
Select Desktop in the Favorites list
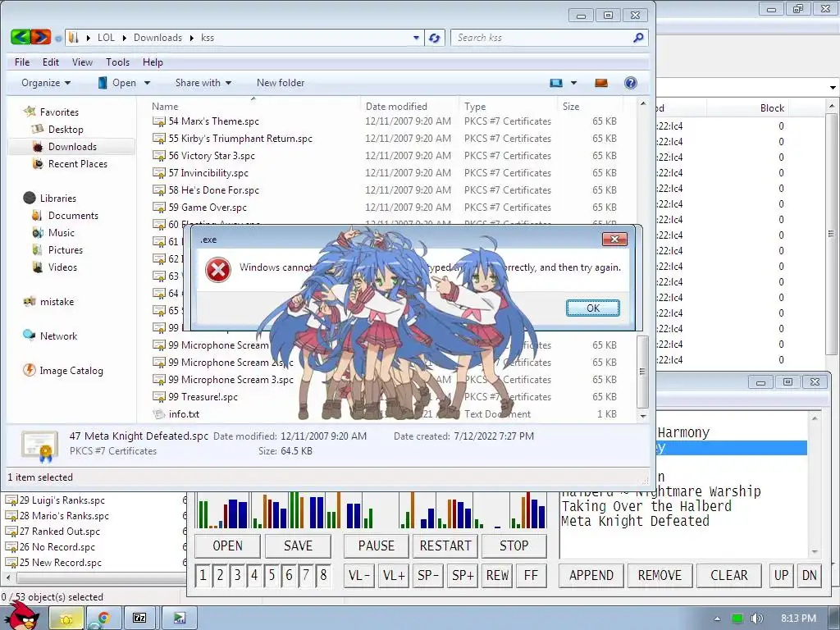(66, 129)
